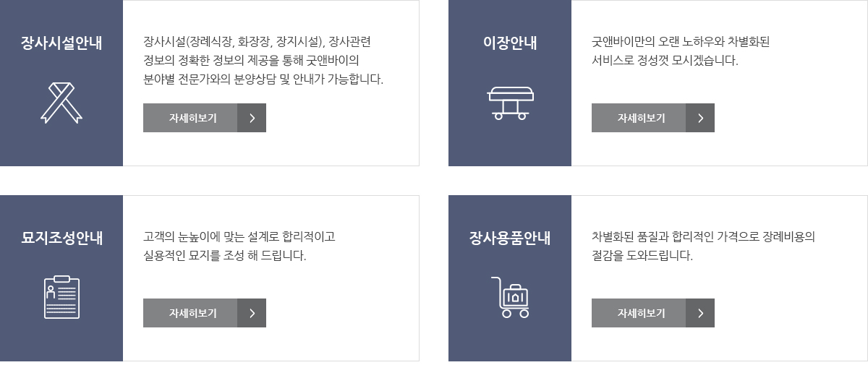Click the chevron arrow in 장사시설안내 card

click(x=252, y=118)
